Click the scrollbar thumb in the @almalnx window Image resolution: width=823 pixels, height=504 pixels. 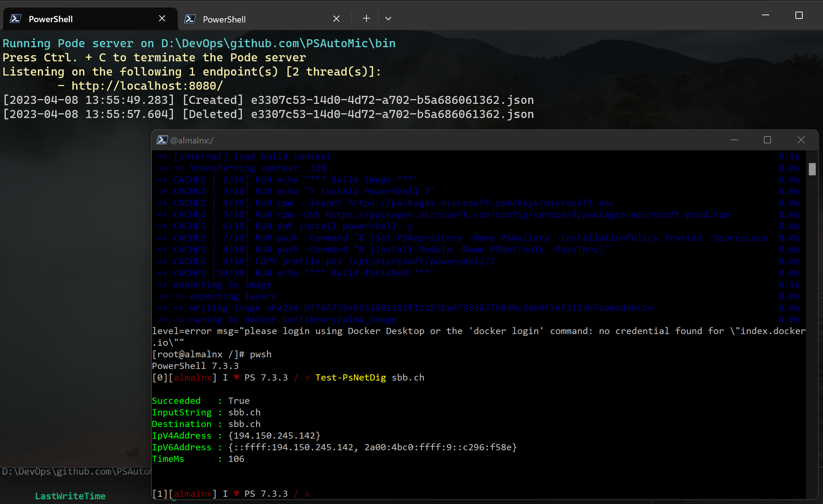tap(812, 169)
